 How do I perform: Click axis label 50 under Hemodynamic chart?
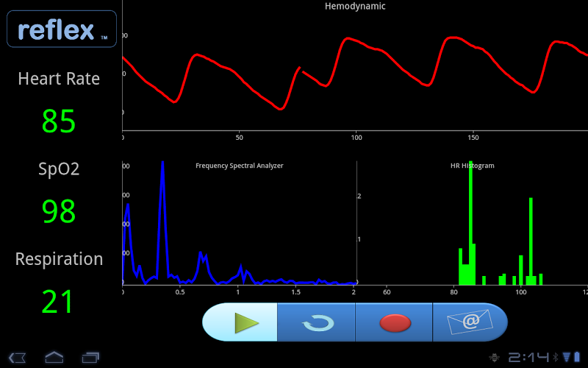pyautogui.click(x=240, y=138)
